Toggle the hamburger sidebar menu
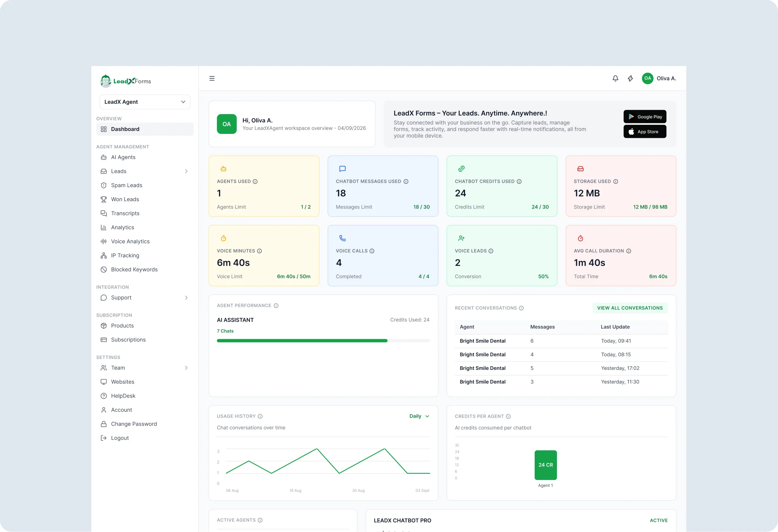 212,79
